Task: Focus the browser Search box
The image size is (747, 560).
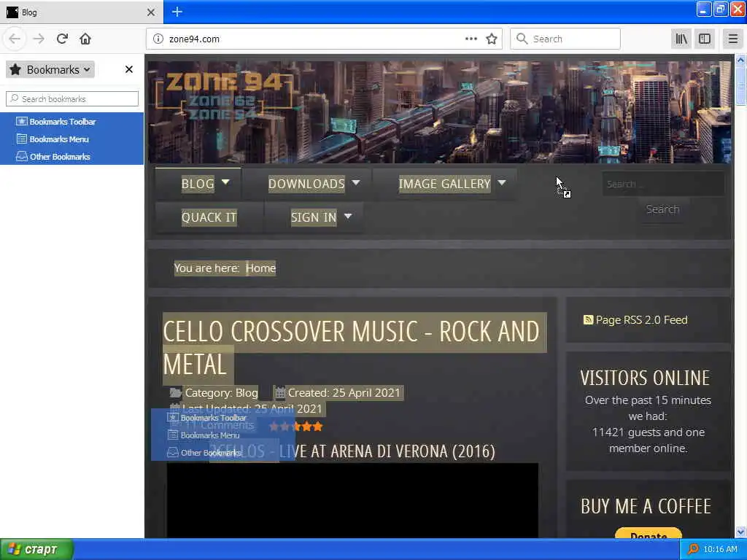Action: (565, 39)
